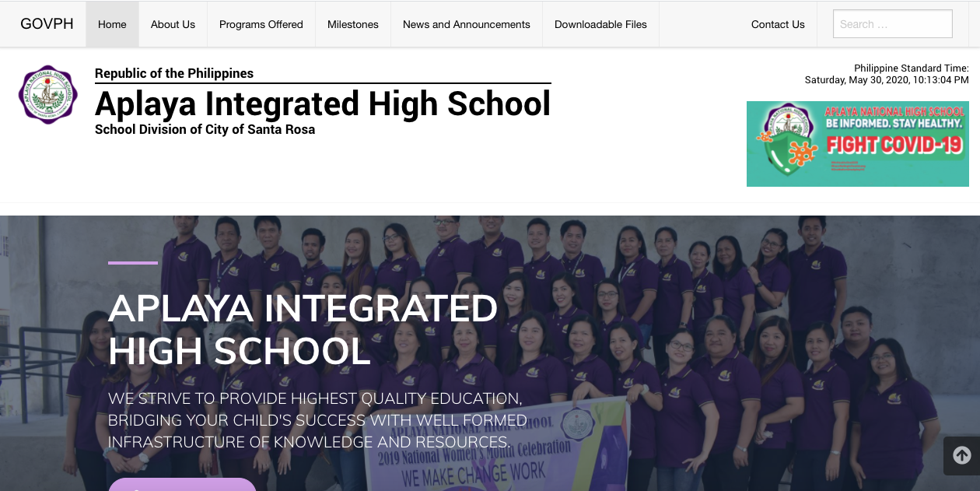This screenshot has height=491, width=980.
Task: Click the hero heading APLAYA INTEGRATED HIGH SCHOOL
Action: tap(303, 330)
